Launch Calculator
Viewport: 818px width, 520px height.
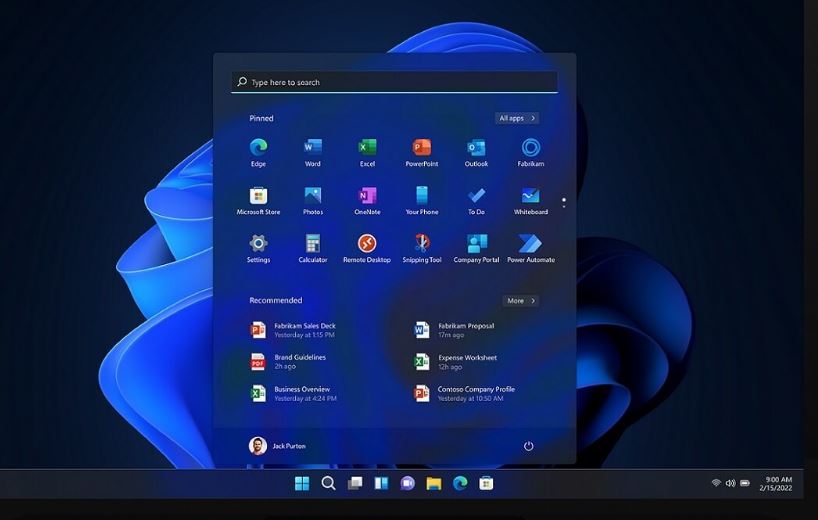click(x=312, y=248)
